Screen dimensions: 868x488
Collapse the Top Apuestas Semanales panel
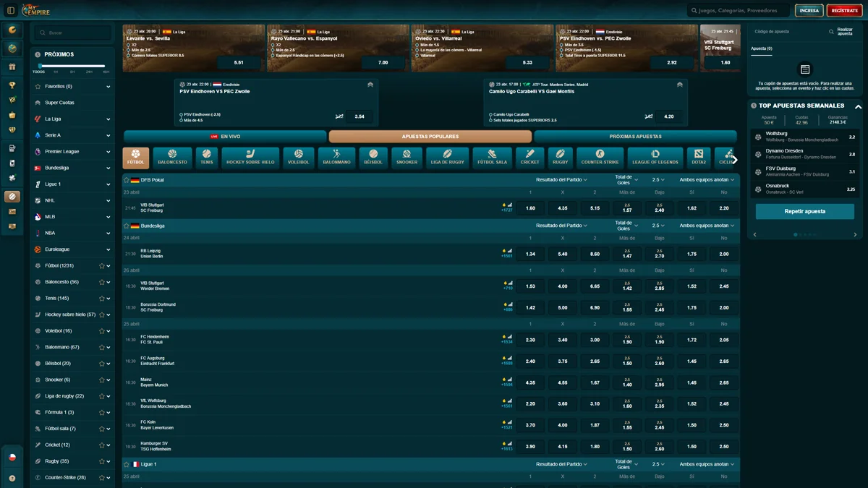pos(859,106)
